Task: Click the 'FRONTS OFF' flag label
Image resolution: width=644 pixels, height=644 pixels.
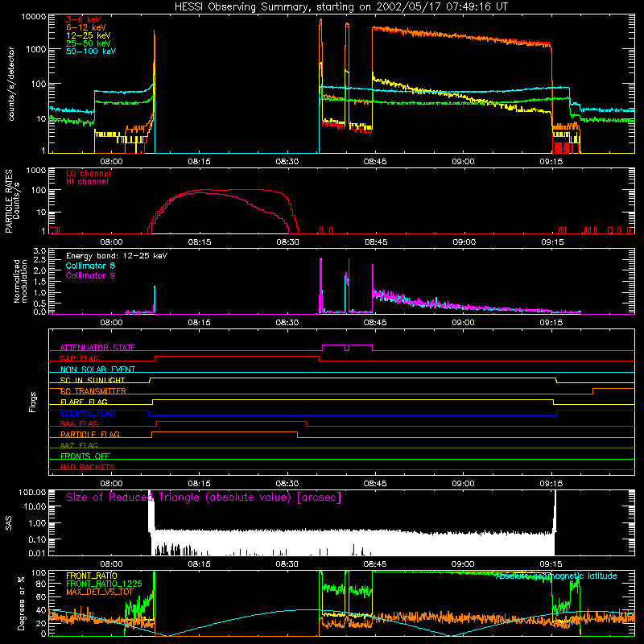Action: [85, 456]
